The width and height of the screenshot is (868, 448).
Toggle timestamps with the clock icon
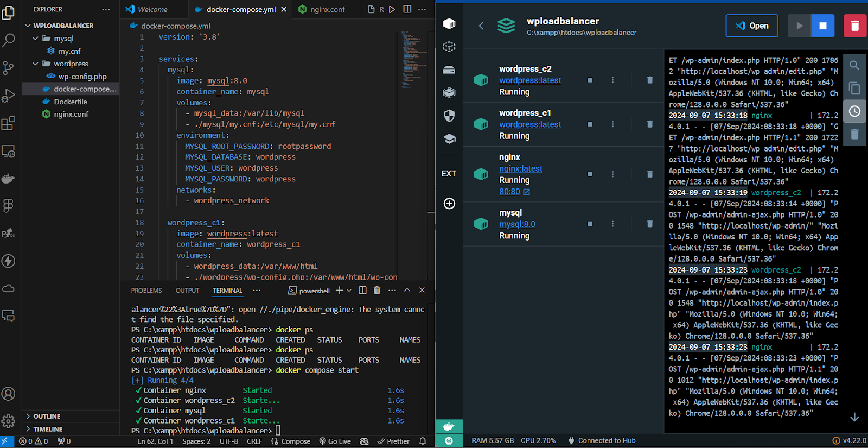click(x=854, y=111)
